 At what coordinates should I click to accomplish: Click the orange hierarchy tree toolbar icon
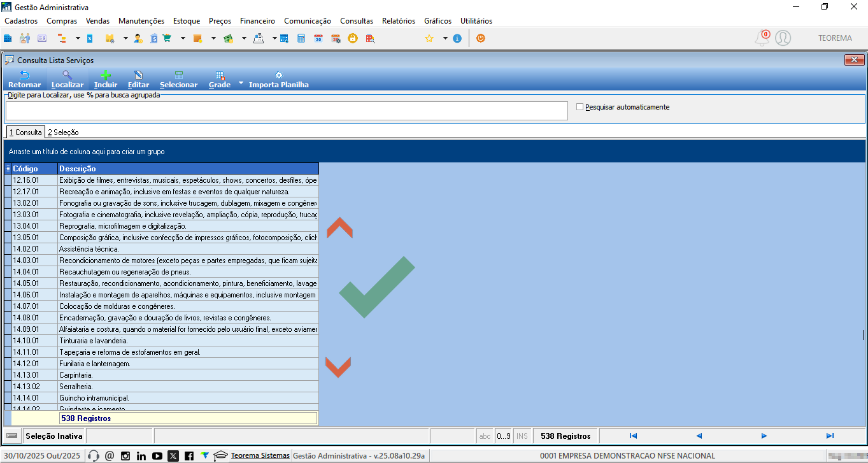62,38
